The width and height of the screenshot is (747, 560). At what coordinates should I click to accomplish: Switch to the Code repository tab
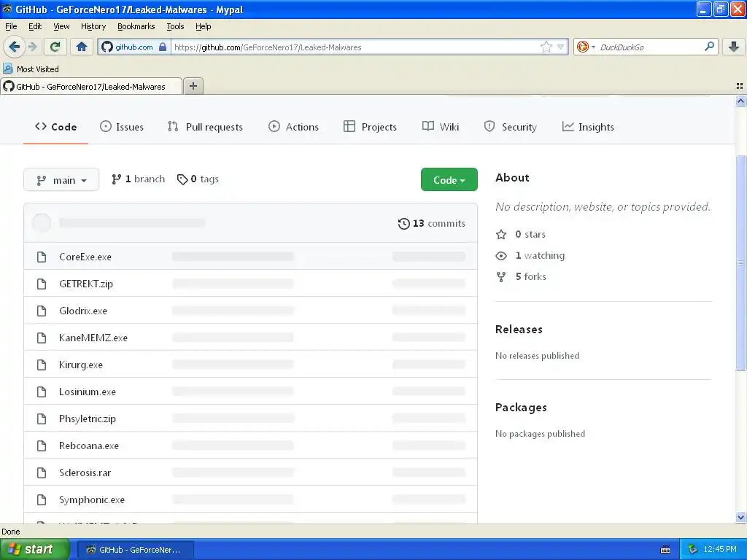pos(55,127)
